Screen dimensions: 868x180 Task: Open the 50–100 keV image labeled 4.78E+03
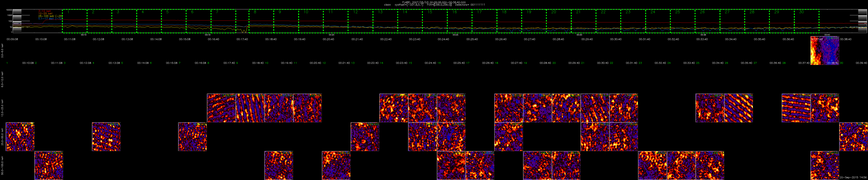49,165
